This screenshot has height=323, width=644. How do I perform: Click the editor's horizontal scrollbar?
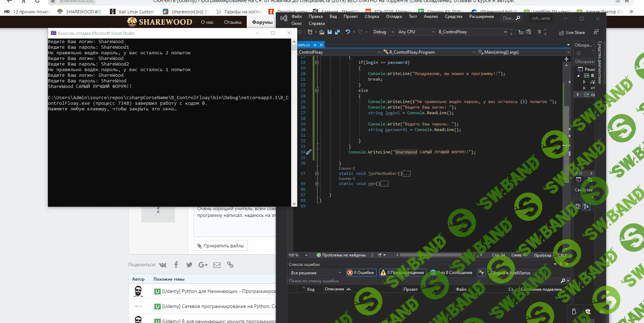tap(430, 255)
